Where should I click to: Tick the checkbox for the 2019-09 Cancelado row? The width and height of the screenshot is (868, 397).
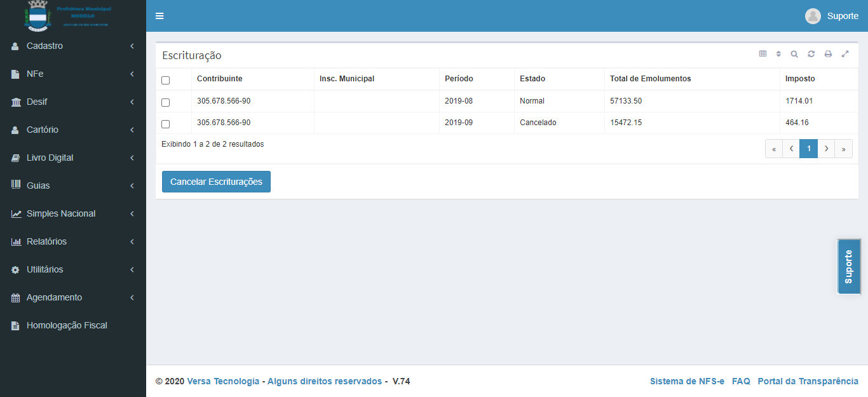[x=166, y=124]
